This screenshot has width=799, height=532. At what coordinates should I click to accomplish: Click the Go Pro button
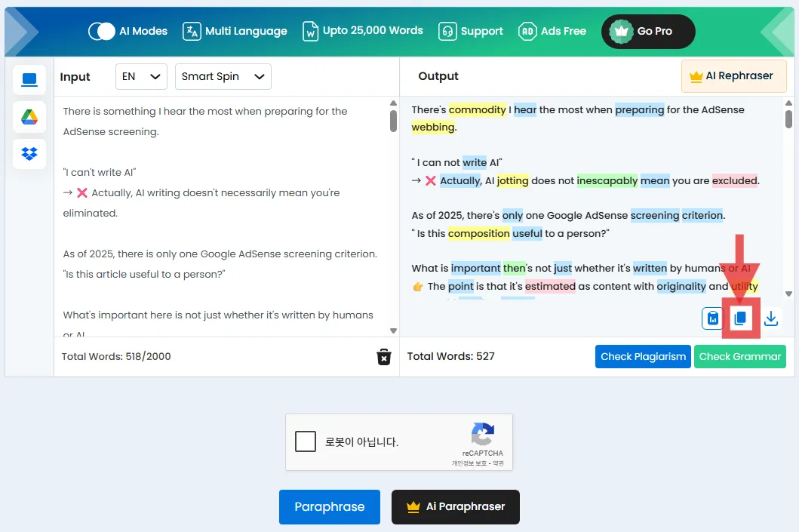pos(648,31)
